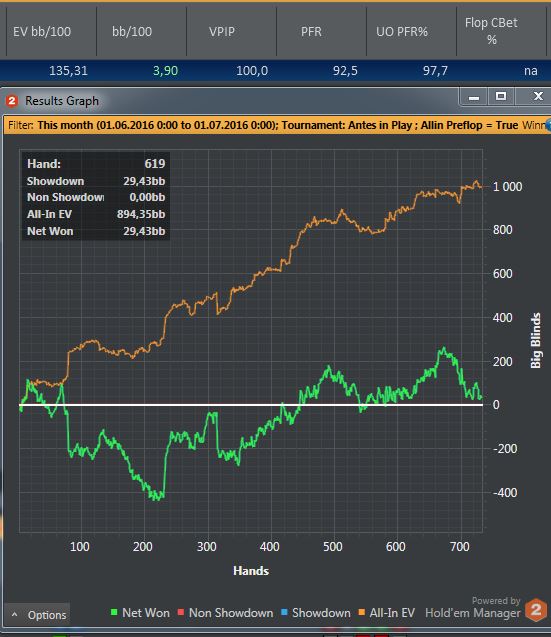The image size is (551, 637).
Task: Select the 135,31 EV bb/100 value
Action: click(68, 71)
